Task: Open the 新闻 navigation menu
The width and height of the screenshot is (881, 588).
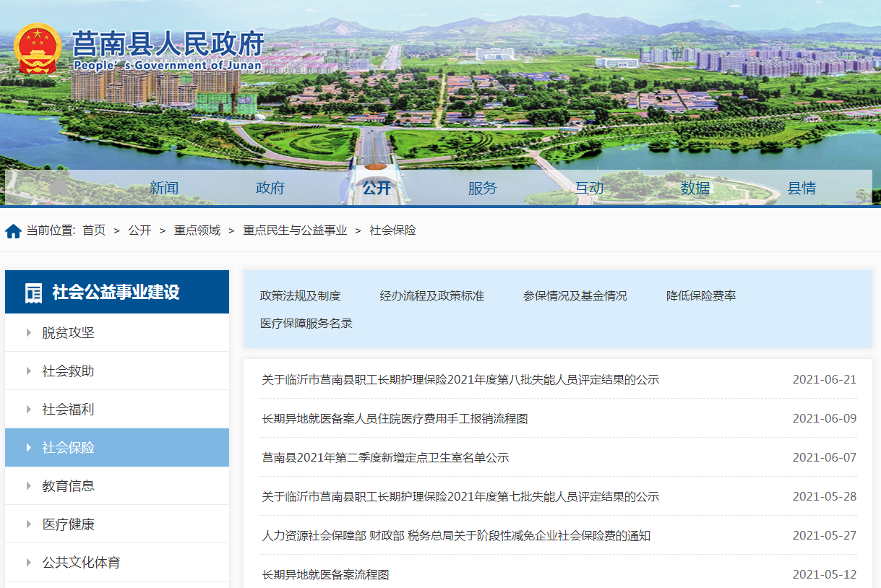Action: (x=163, y=189)
